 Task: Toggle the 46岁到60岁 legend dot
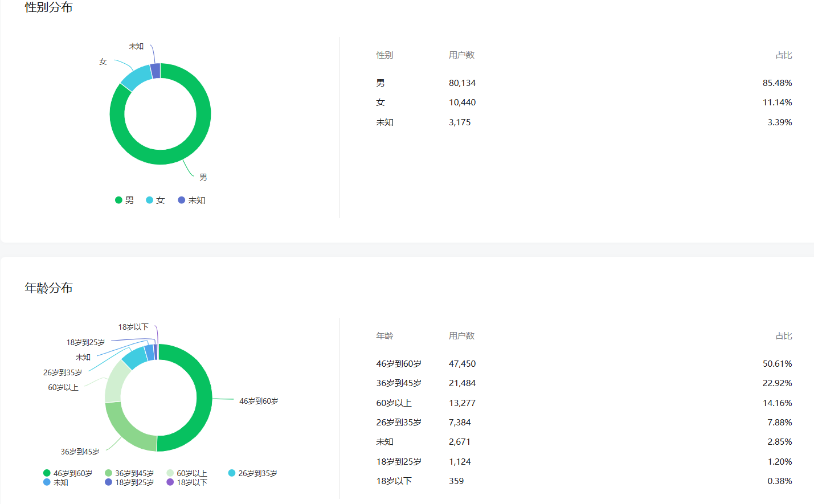point(47,473)
